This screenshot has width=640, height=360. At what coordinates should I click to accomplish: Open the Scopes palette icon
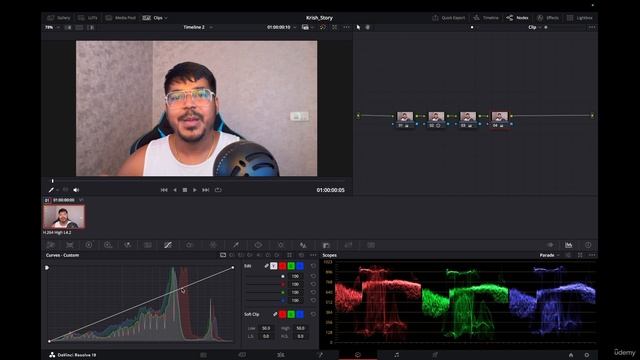point(569,245)
